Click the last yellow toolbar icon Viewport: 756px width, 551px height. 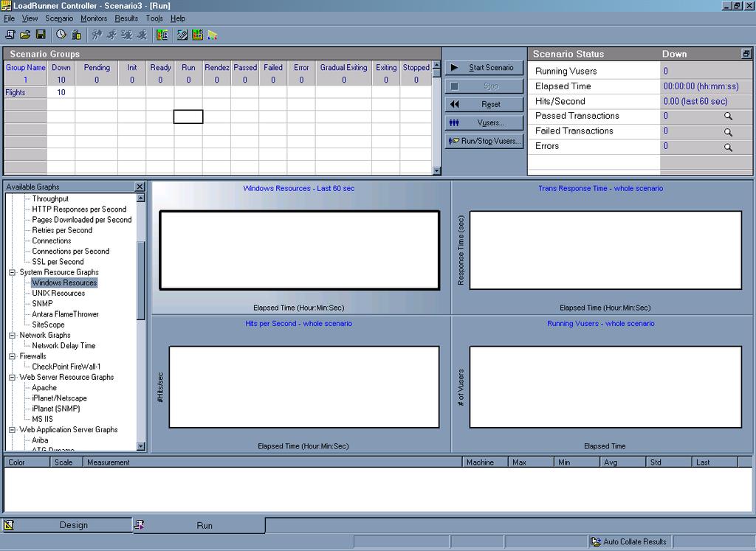coord(213,35)
